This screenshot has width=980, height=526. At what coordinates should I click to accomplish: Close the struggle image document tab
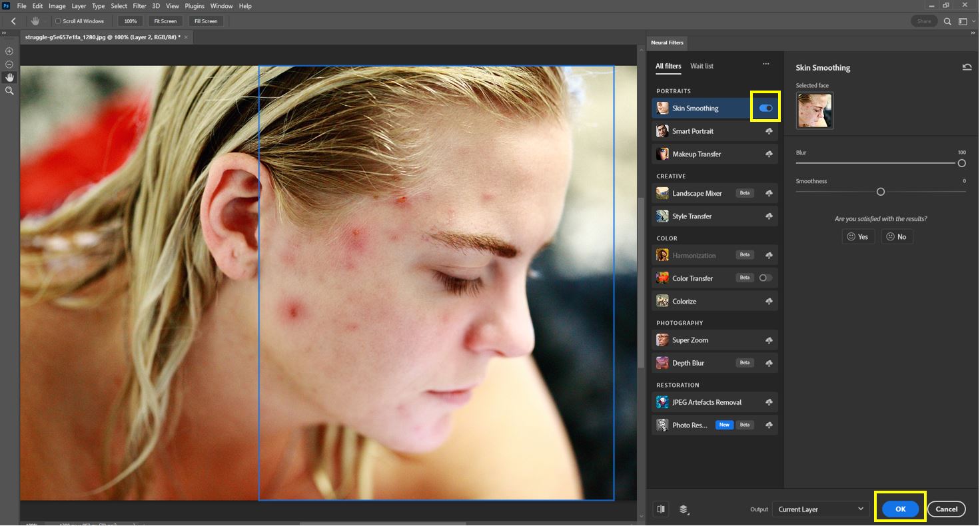point(186,37)
